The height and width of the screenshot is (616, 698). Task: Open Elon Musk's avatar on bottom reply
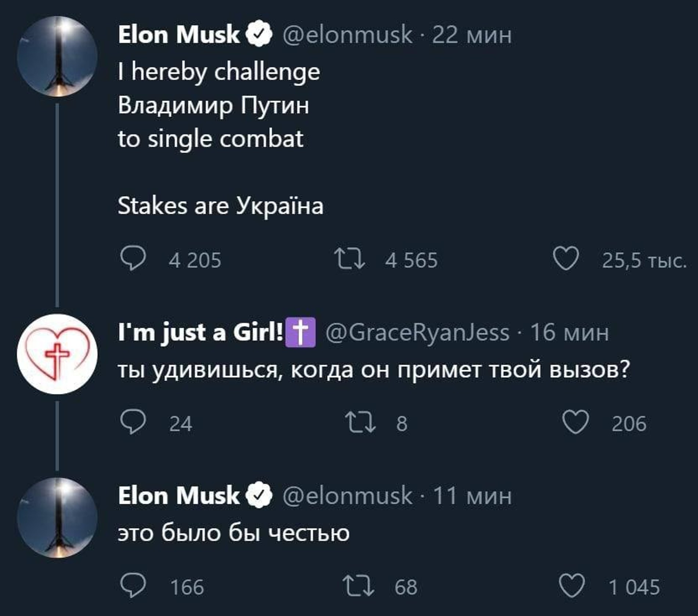[x=57, y=518]
